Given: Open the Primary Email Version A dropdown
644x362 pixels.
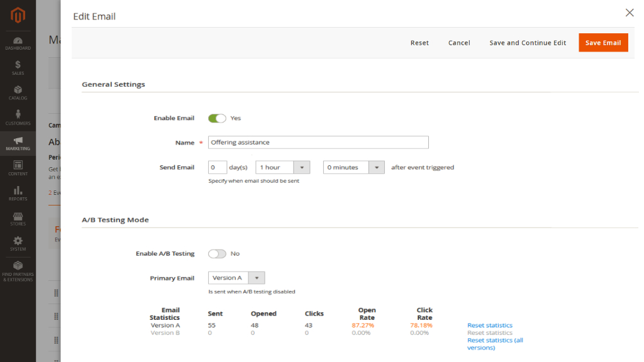Looking at the screenshot, I should coord(236,278).
